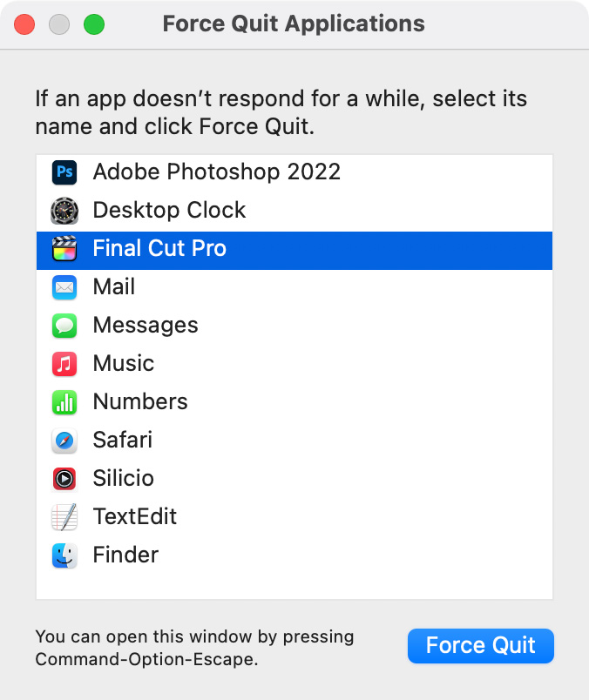Click the Safari compass icon
The image size is (589, 700).
(64, 441)
